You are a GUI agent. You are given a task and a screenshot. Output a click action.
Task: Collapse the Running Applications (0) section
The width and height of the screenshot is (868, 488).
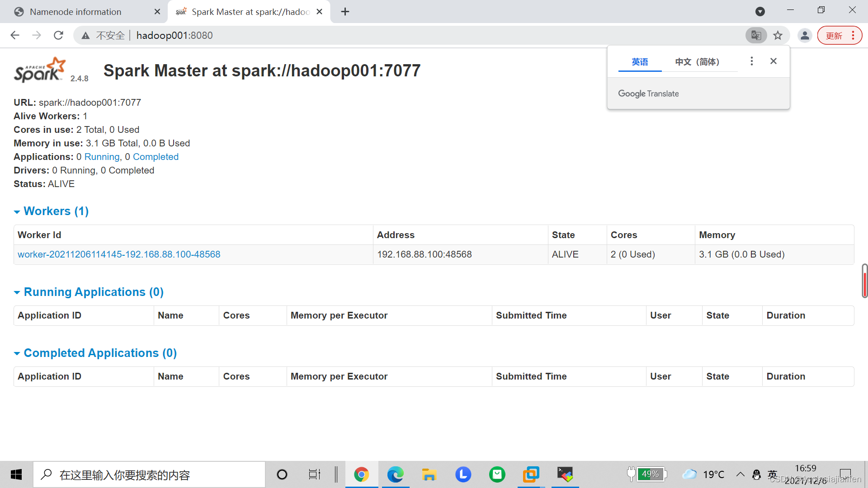tap(89, 292)
